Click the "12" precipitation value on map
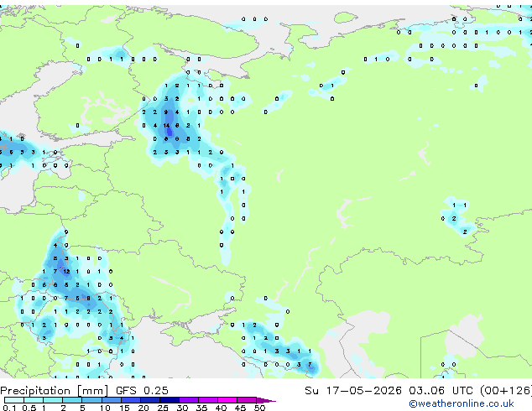Viewport: 532px width, 411px height. pos(66,271)
